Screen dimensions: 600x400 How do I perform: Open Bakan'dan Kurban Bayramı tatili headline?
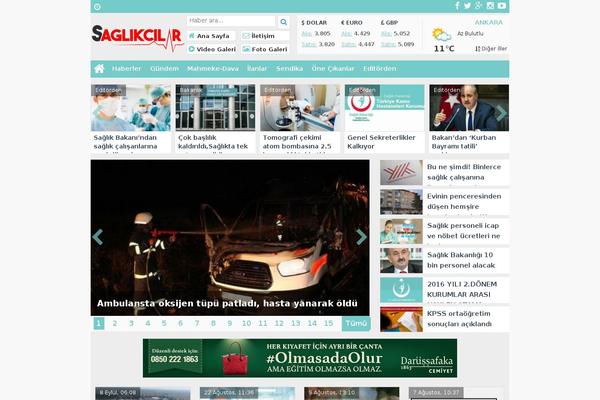click(464, 142)
